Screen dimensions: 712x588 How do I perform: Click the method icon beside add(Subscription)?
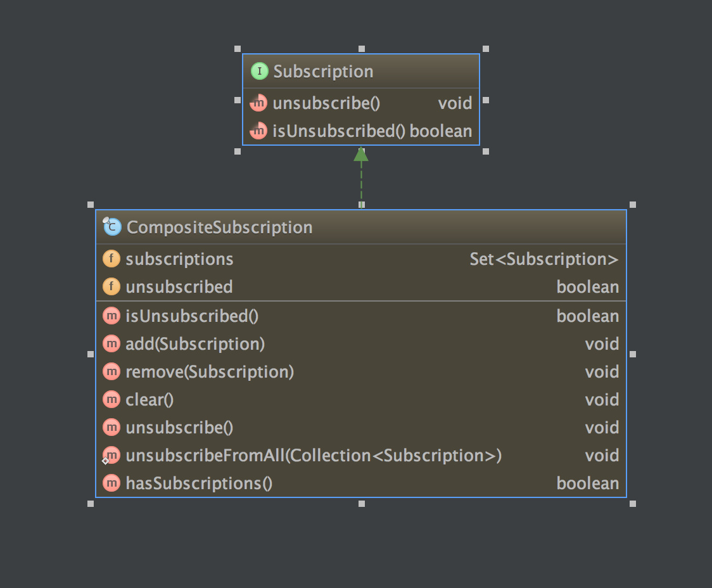(111, 343)
